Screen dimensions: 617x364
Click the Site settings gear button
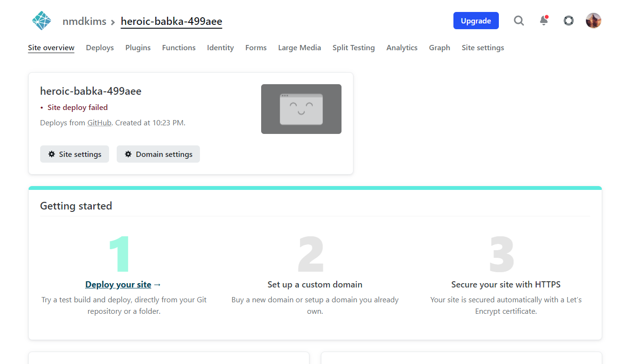(75, 154)
